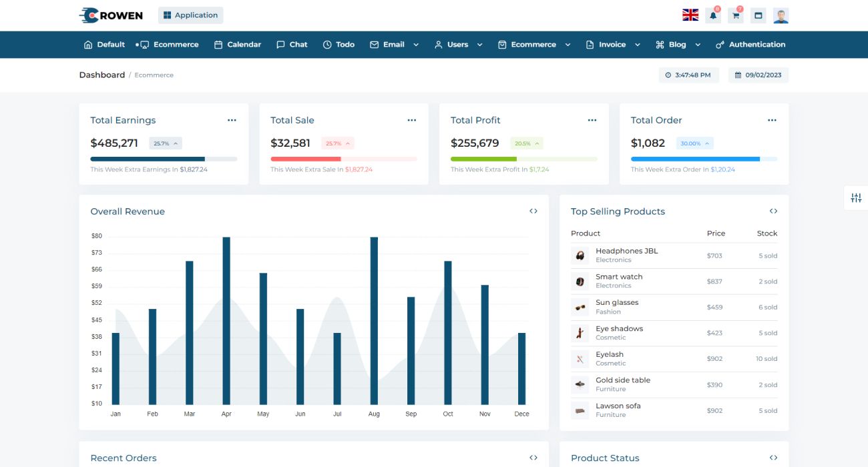
Task: Click the 3:47:48 PM time display
Action: click(x=689, y=75)
